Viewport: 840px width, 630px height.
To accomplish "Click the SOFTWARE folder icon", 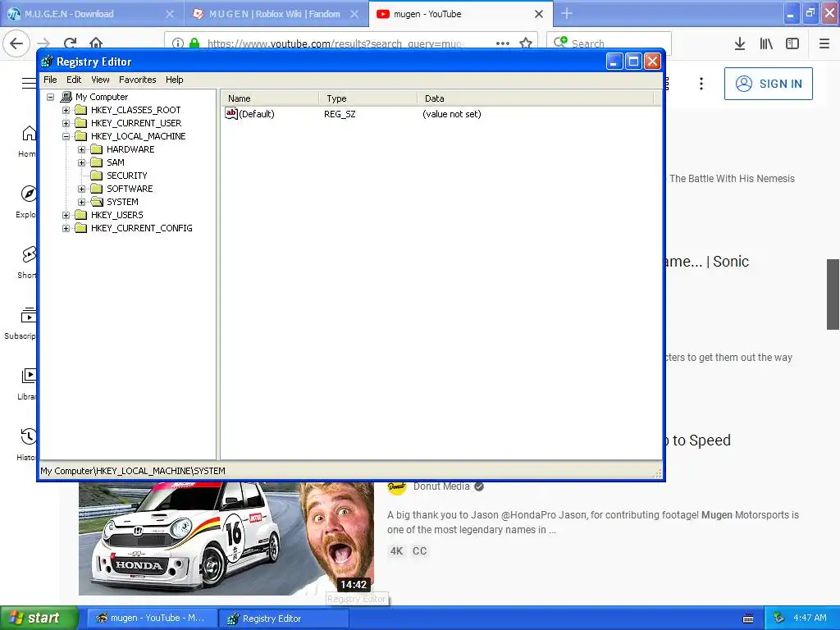I will (97, 189).
